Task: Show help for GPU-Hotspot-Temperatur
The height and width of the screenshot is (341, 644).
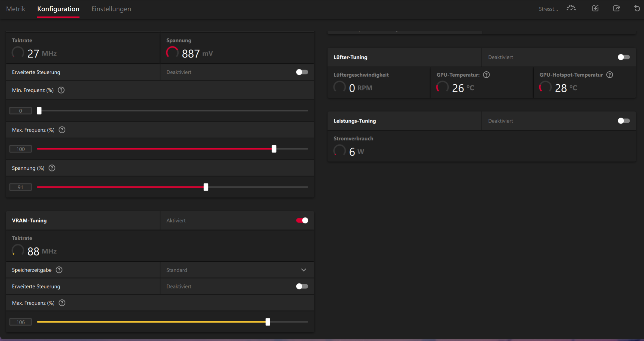Action: click(610, 75)
